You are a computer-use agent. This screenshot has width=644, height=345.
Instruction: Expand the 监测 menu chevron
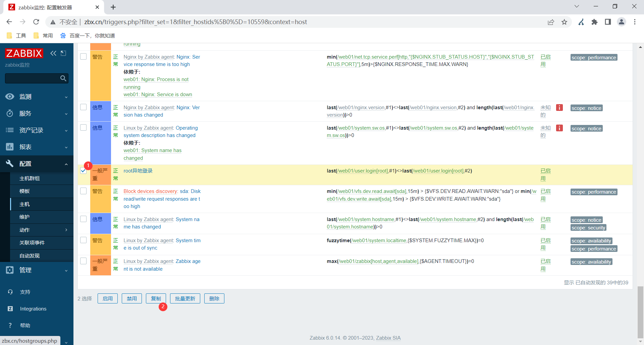click(66, 97)
